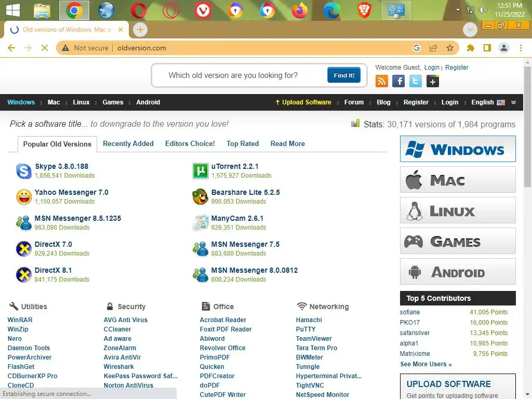This screenshot has width=532, height=399.
Task: Click the large Android category button
Action: 458,271
